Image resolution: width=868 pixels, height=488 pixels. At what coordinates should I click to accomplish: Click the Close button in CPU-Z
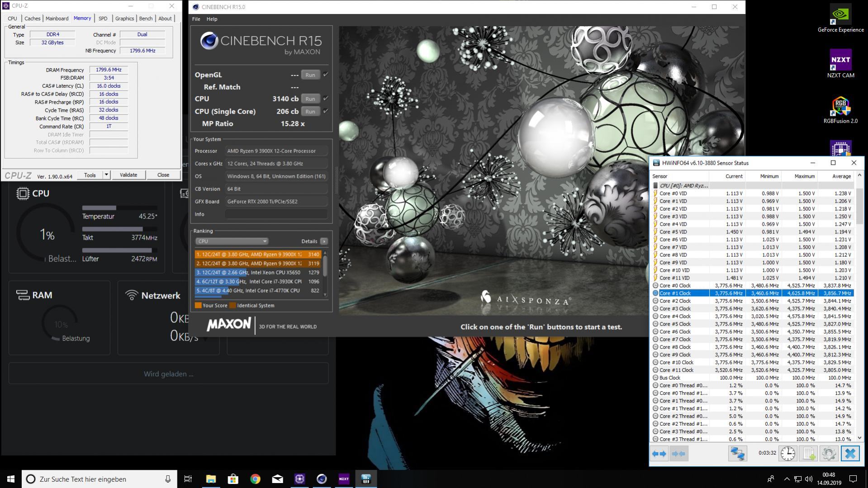point(163,175)
